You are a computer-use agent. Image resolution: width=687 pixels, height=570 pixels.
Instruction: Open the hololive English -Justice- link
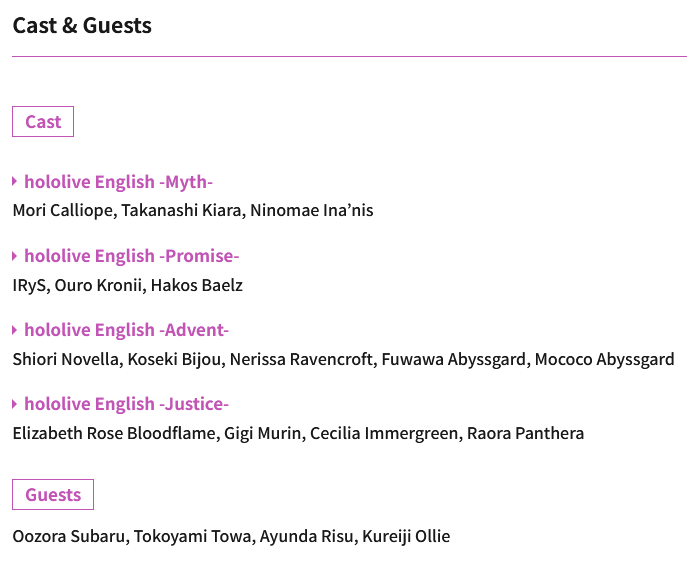(x=126, y=404)
